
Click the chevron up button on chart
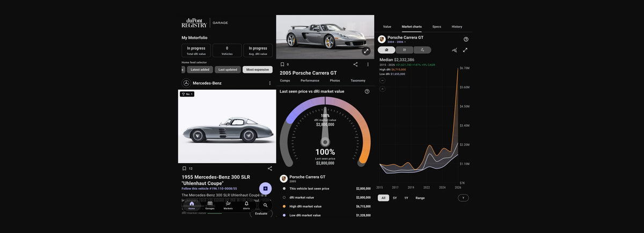(x=382, y=89)
